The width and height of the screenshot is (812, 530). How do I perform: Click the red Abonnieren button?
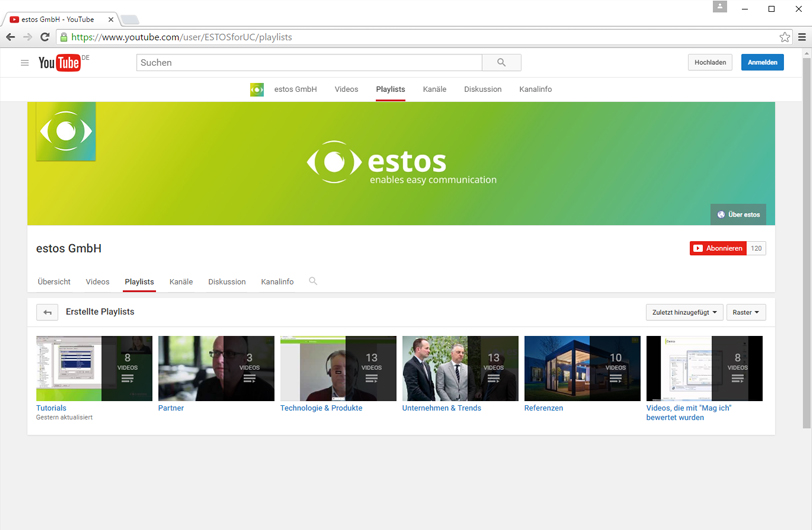coord(718,248)
